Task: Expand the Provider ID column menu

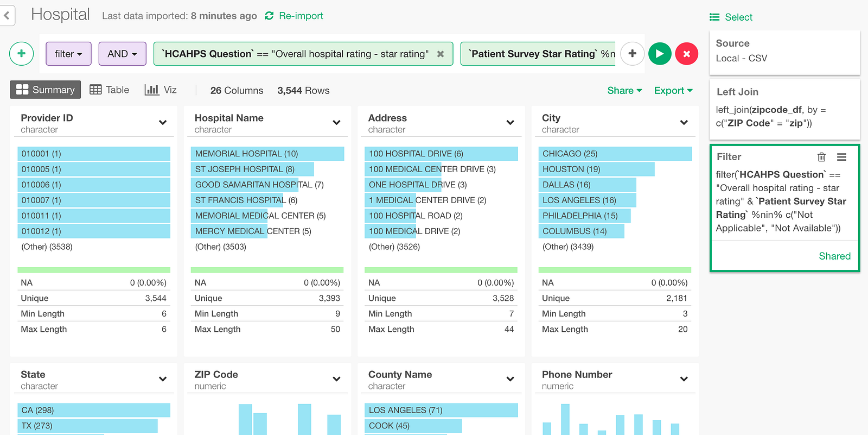Action: tap(163, 123)
